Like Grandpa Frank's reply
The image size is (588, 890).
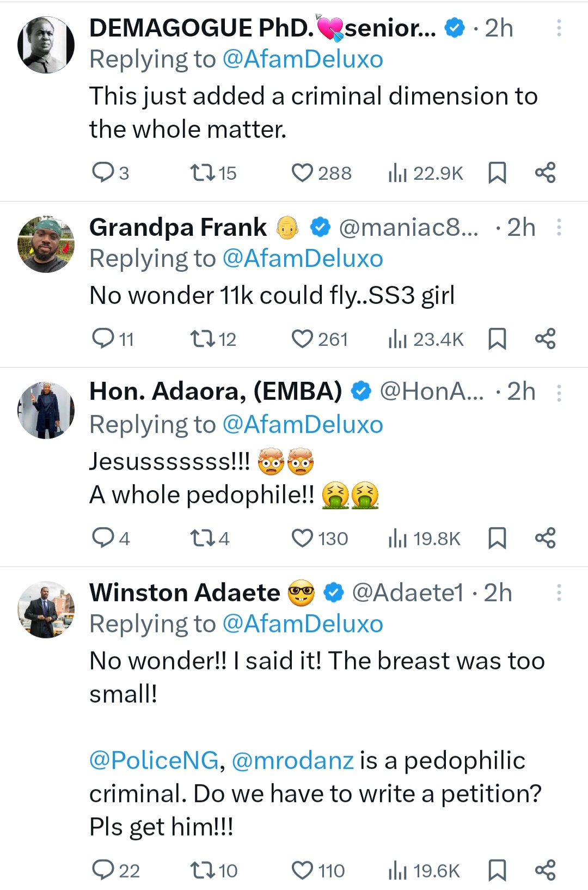(302, 339)
